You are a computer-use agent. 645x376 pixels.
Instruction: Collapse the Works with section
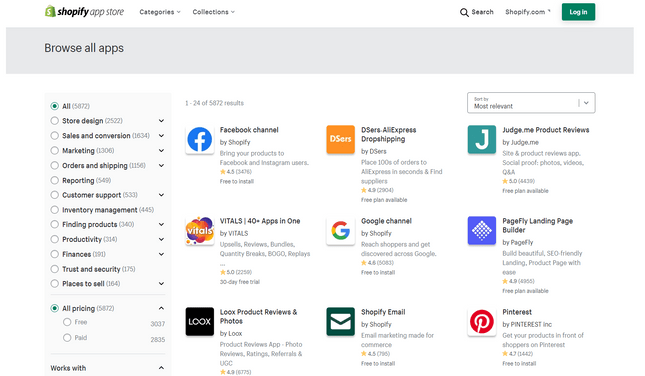[x=161, y=368]
